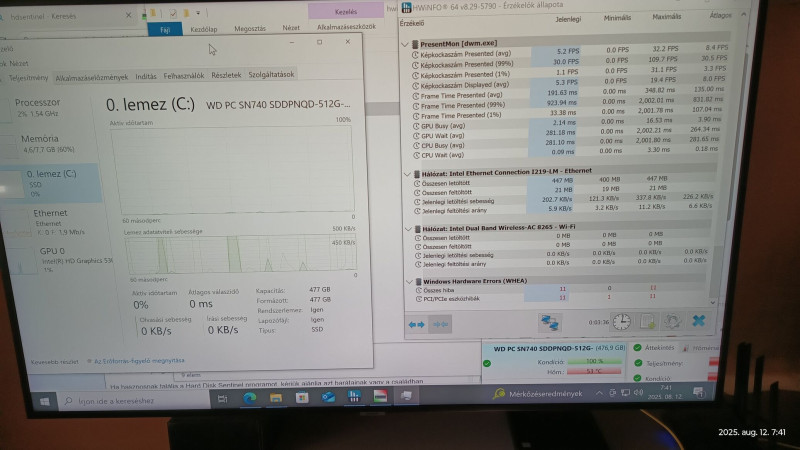Collapse the Windows Hardware Errors (WHEA) group

(409, 282)
